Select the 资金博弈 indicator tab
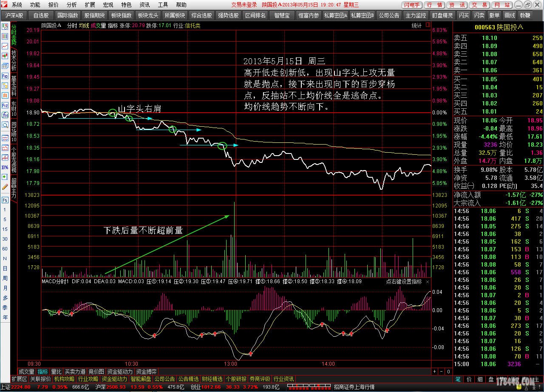Image resolution: width=544 pixels, height=392 pixels. (x=147, y=372)
